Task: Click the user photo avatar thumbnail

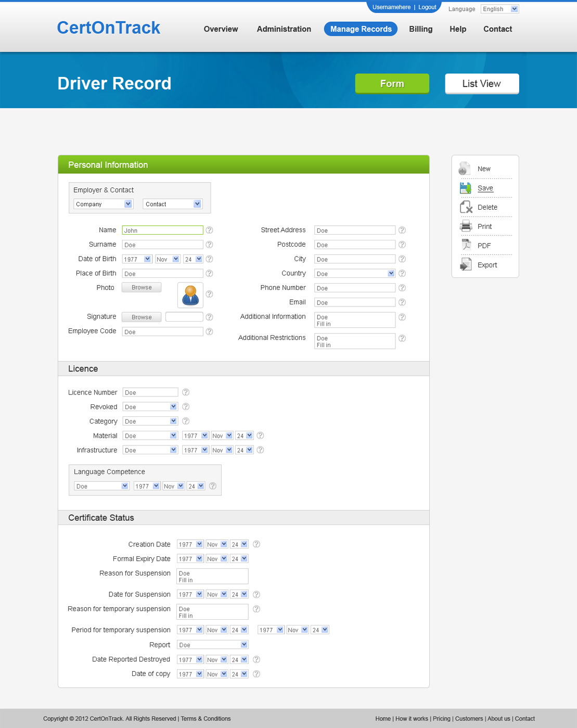Action: [190, 296]
